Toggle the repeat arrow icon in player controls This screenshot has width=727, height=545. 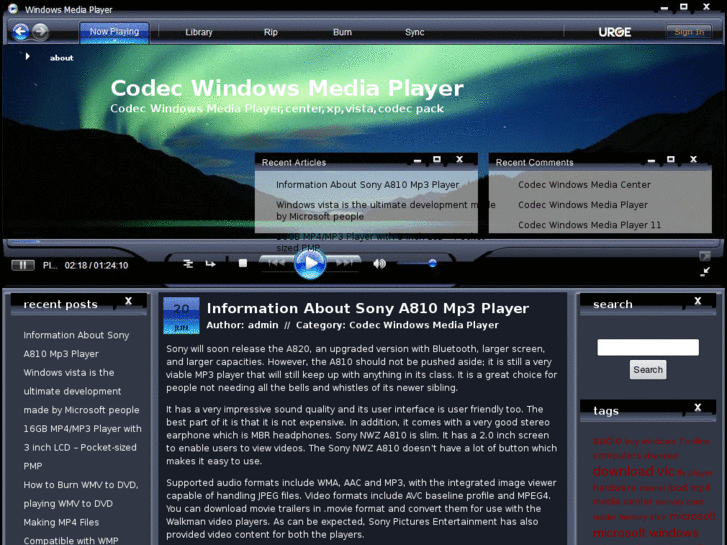[210, 263]
